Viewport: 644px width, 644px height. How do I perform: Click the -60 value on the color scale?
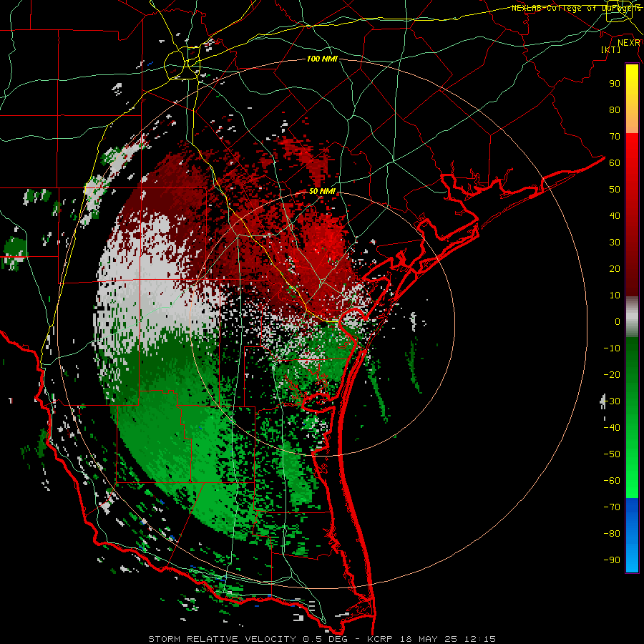[612, 481]
